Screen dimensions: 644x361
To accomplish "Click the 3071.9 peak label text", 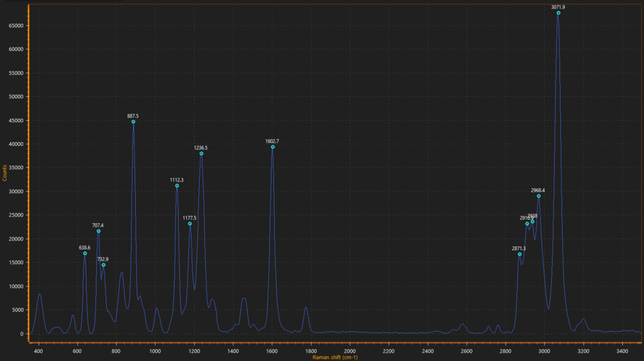I will 558,7.
